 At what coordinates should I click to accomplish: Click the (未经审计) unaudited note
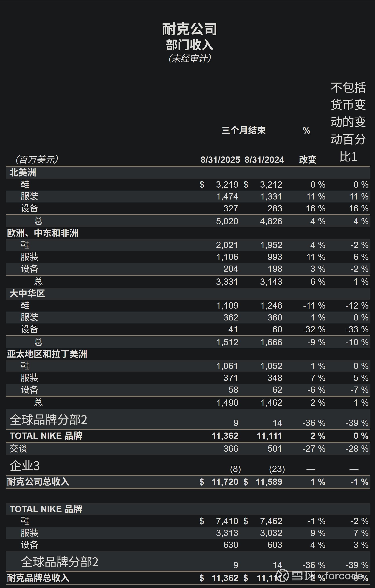pyautogui.click(x=190, y=58)
